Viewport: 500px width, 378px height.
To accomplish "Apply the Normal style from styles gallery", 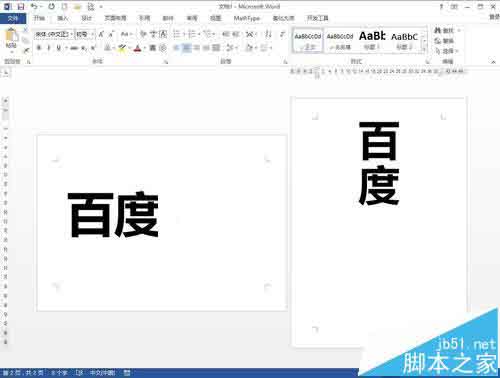I will pos(308,41).
